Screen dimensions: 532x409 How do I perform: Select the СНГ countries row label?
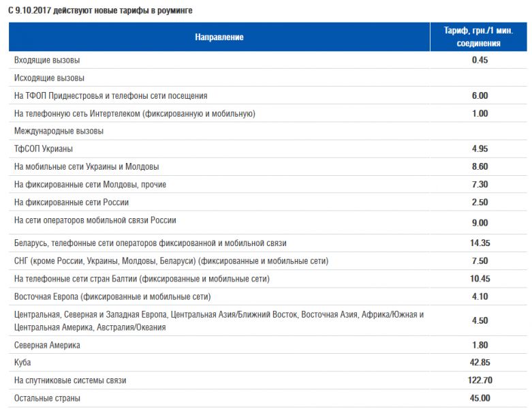point(171,261)
